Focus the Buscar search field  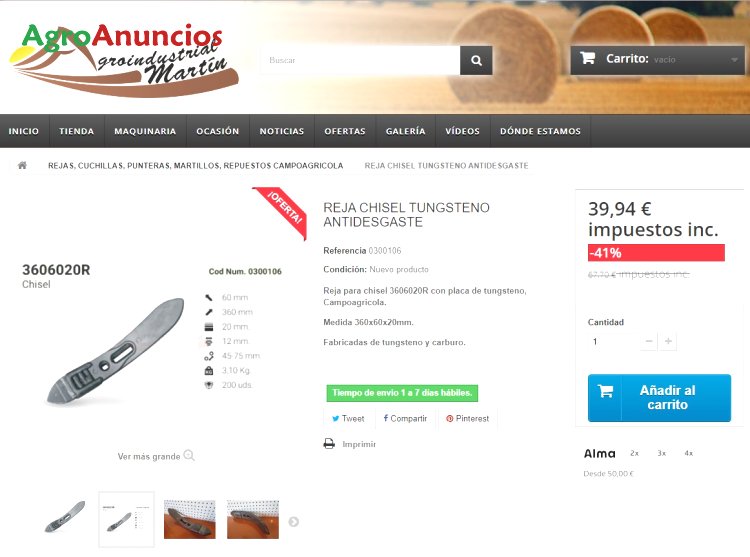(360, 60)
